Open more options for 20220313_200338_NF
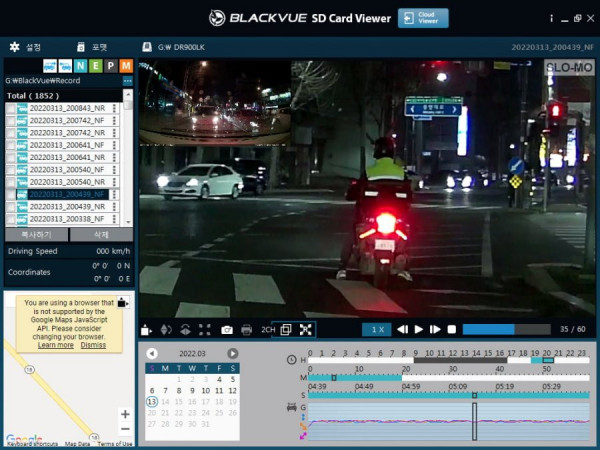 point(114,219)
